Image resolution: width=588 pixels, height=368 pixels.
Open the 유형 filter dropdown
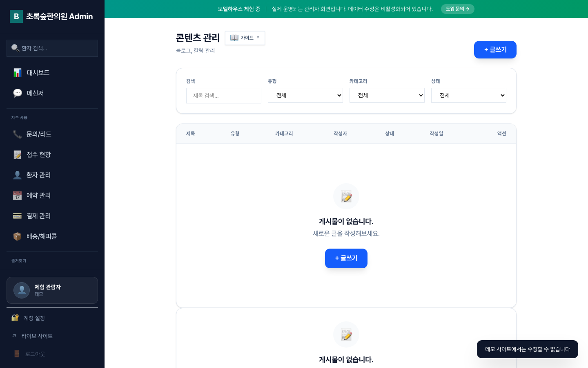305,95
